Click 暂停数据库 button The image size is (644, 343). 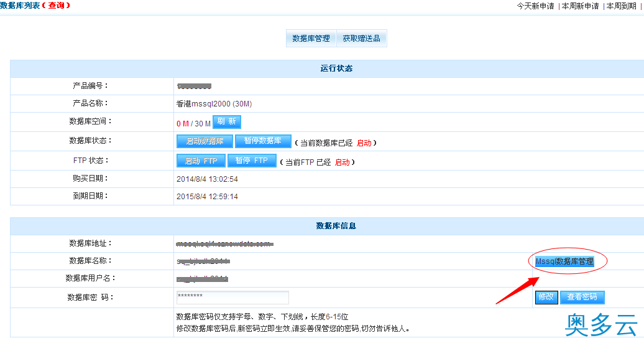click(x=263, y=141)
